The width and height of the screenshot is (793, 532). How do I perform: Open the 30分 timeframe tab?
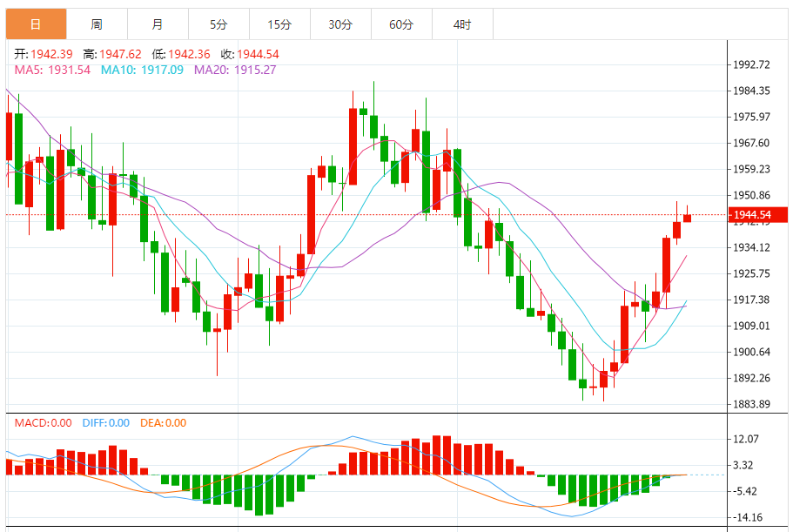click(340, 24)
